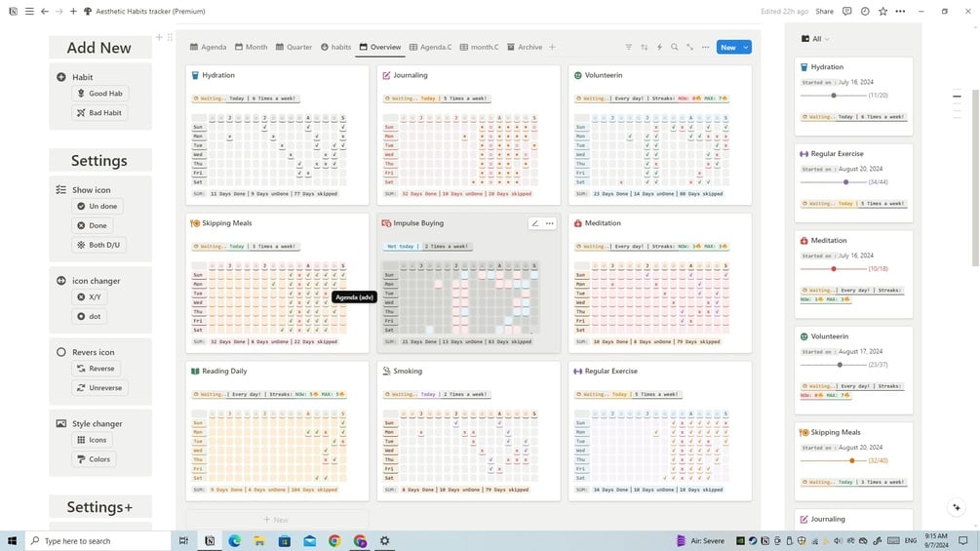Switch to the month.C view tab

(x=480, y=47)
